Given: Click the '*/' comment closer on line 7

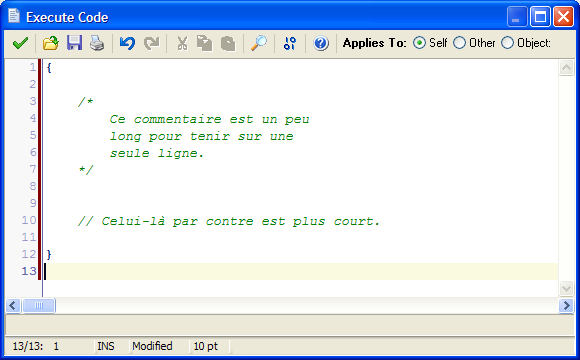Looking at the screenshot, I should tap(85, 170).
